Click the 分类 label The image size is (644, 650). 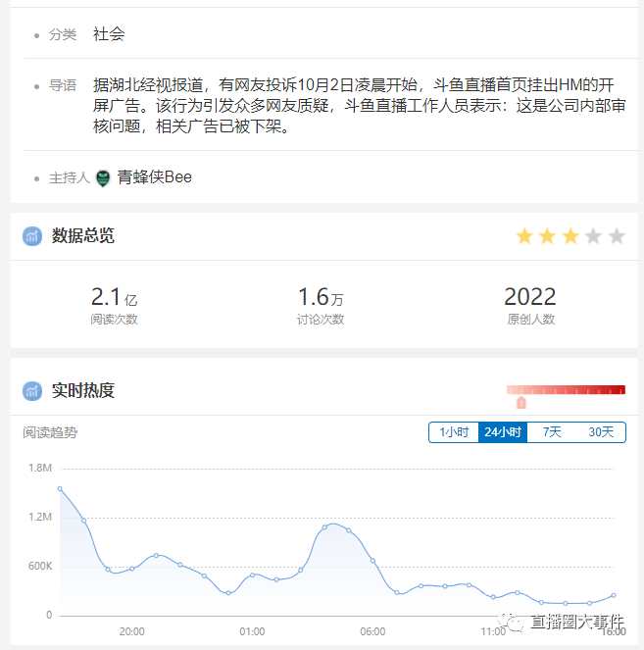pos(63,34)
